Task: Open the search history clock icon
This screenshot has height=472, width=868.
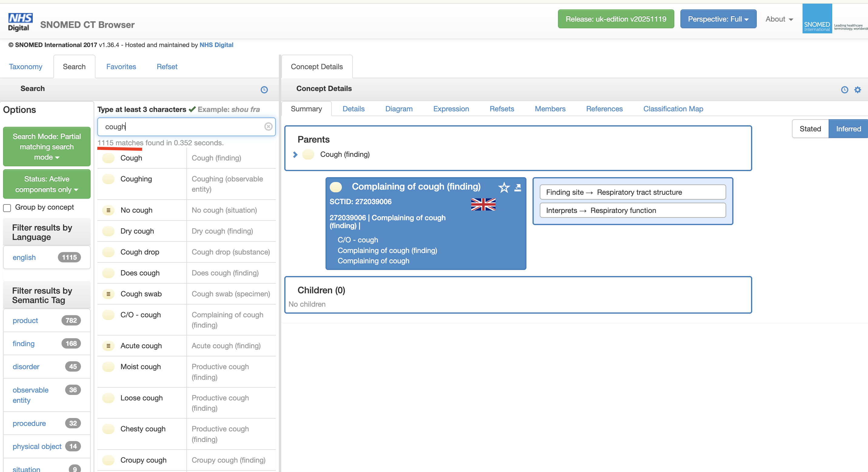Action: (264, 89)
